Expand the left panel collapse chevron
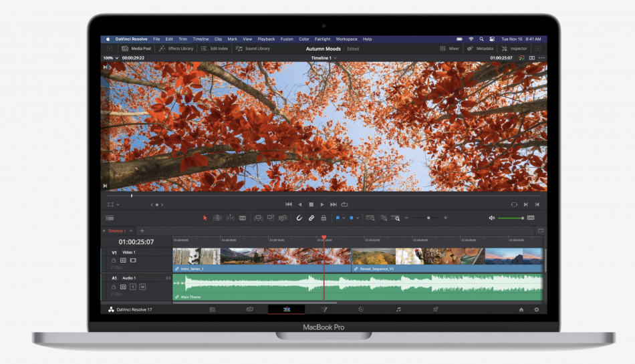The image size is (635, 364). pos(110,49)
